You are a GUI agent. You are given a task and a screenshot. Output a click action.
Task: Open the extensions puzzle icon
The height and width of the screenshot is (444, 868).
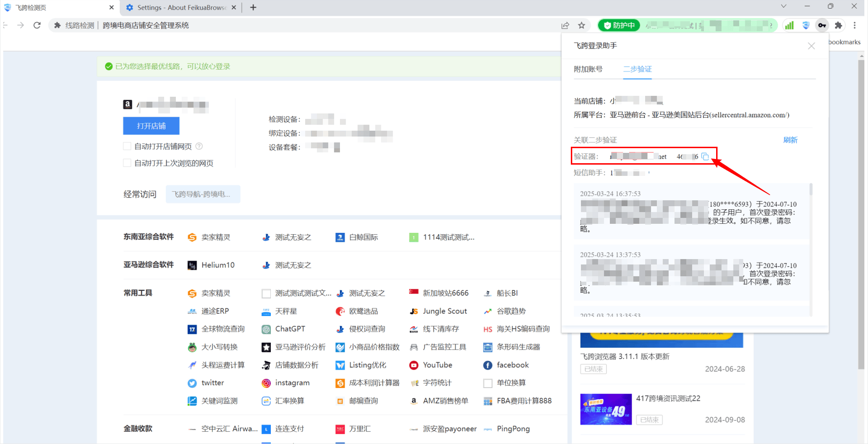click(838, 25)
